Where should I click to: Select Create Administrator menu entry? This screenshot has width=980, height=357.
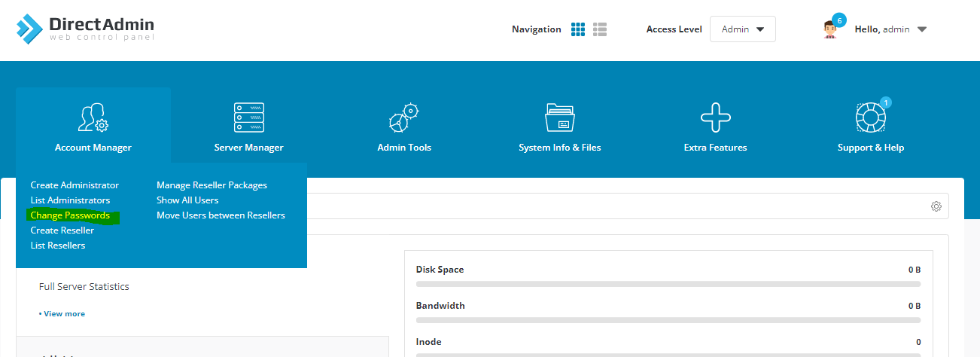75,185
